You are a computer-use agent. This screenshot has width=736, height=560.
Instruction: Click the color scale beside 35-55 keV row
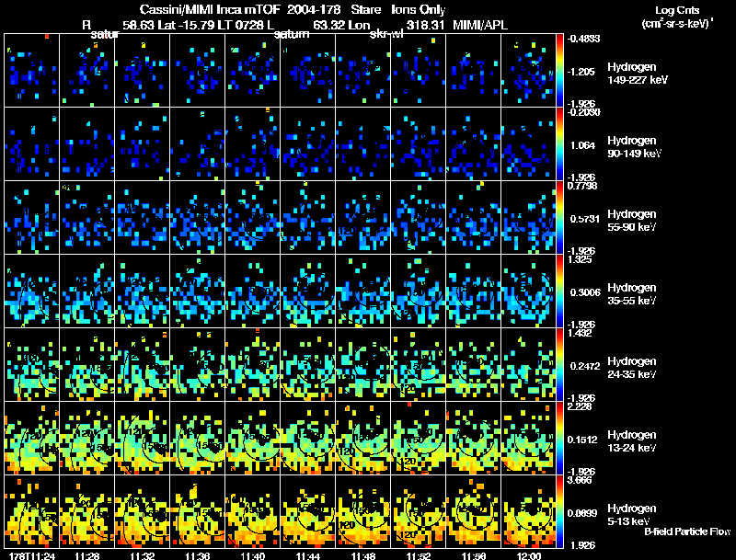click(561, 291)
